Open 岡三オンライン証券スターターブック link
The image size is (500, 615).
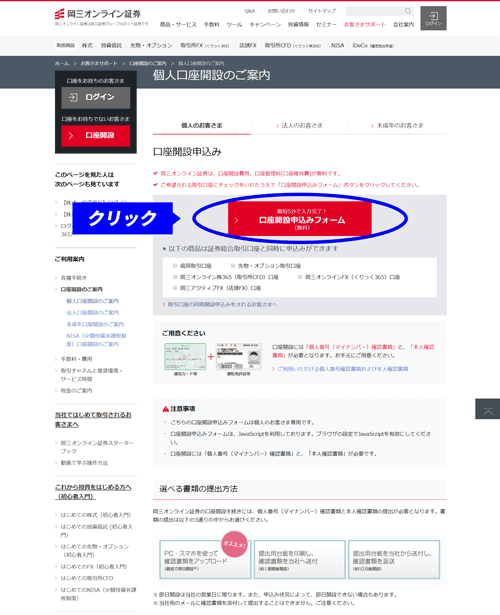pyautogui.click(x=97, y=447)
